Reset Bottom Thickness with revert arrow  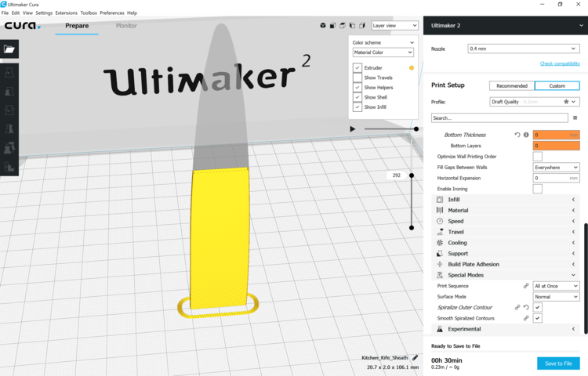click(x=517, y=135)
